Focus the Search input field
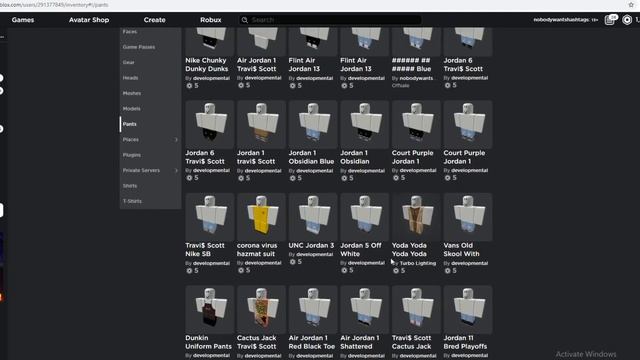Screen dimensions: 640x360 tap(330, 20)
